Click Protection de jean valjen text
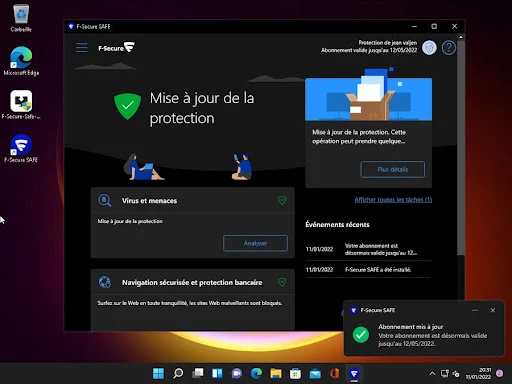 click(388, 43)
